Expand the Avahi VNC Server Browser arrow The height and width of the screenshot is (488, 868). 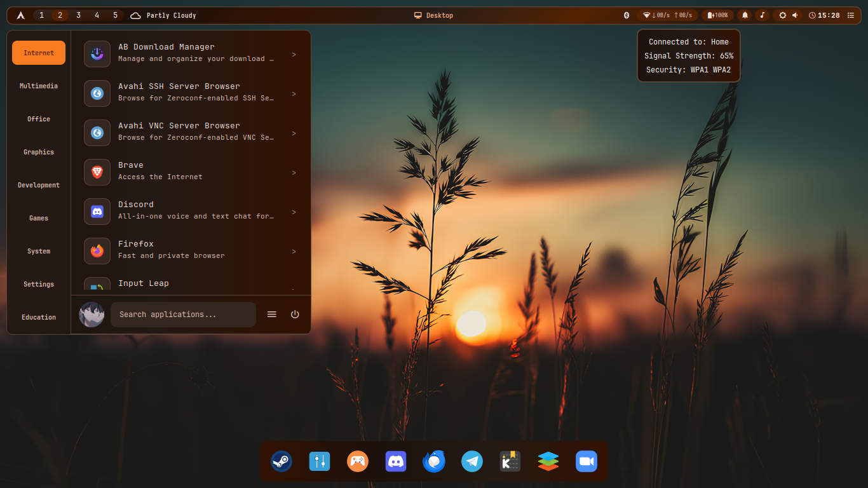tap(294, 133)
